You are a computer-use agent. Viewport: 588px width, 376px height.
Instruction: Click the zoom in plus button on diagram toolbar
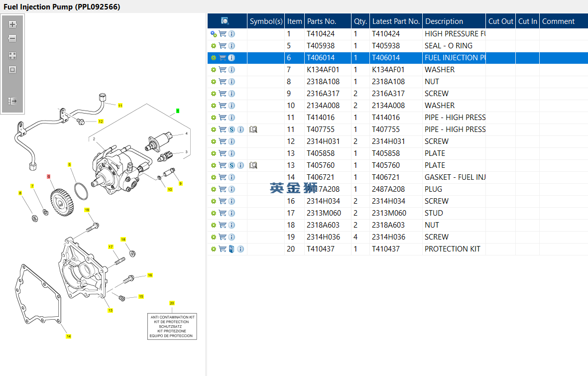point(12,24)
